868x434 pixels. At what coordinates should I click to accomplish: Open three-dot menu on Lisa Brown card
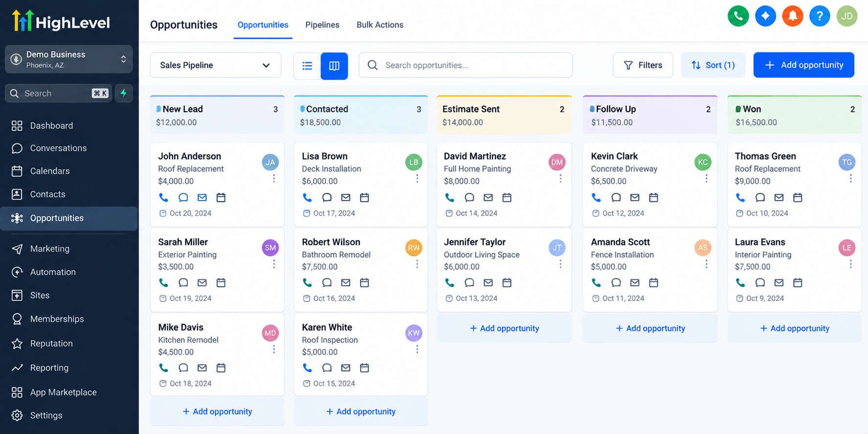pyautogui.click(x=417, y=179)
